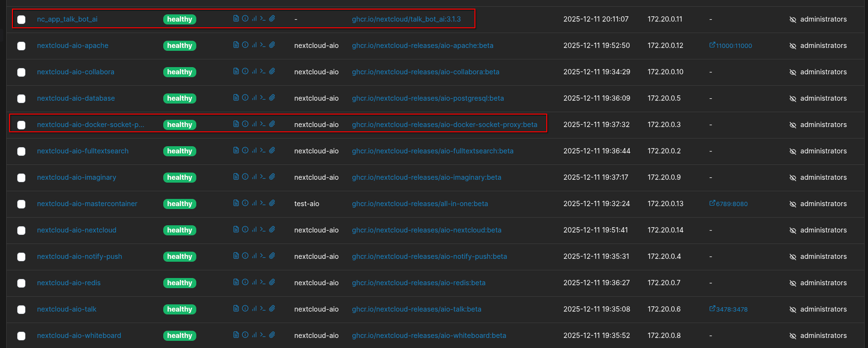The height and width of the screenshot is (348, 868).
Task: Click attach icon for nextcloud-aio-whiteboard
Action: (272, 335)
